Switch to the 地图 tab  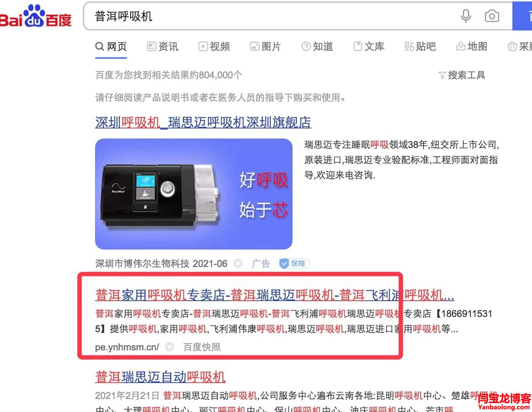472,47
